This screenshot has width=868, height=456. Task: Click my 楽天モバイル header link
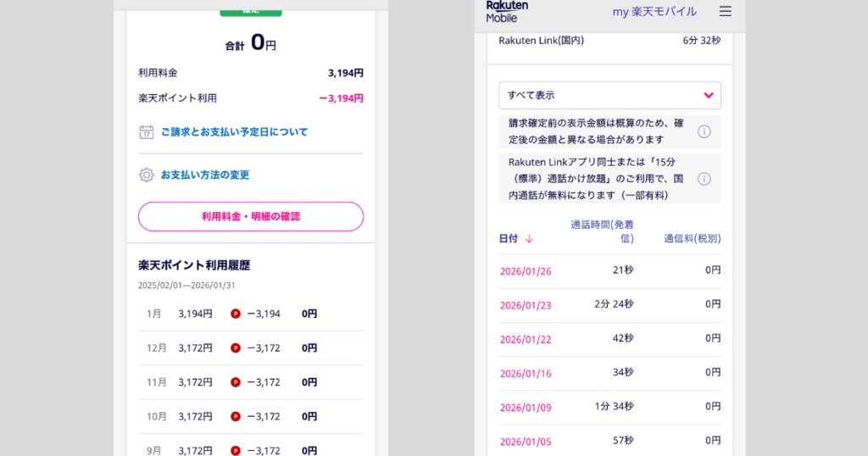click(x=654, y=12)
